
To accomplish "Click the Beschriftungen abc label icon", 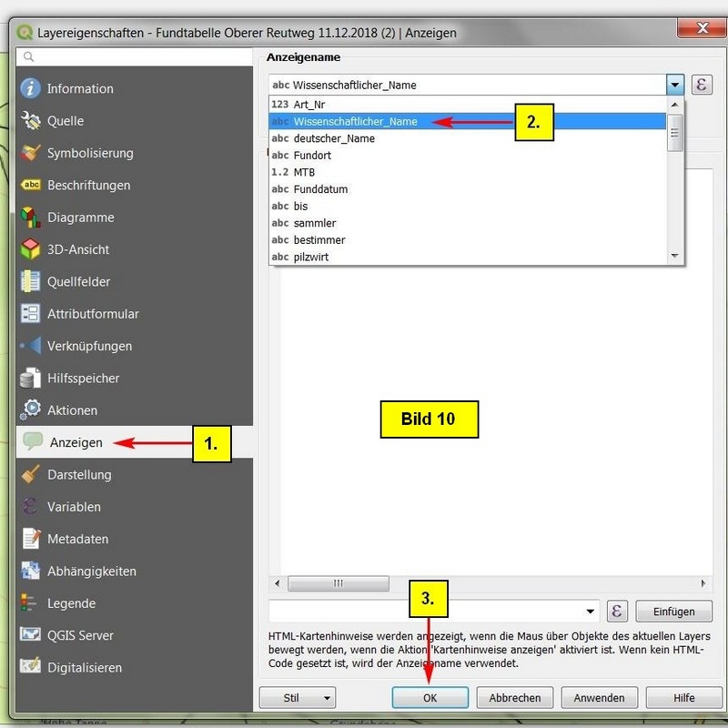I will coord(31,185).
